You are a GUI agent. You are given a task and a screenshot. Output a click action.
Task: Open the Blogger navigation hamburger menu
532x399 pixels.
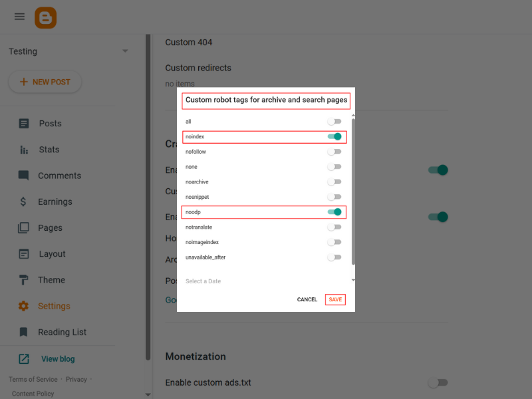(19, 17)
